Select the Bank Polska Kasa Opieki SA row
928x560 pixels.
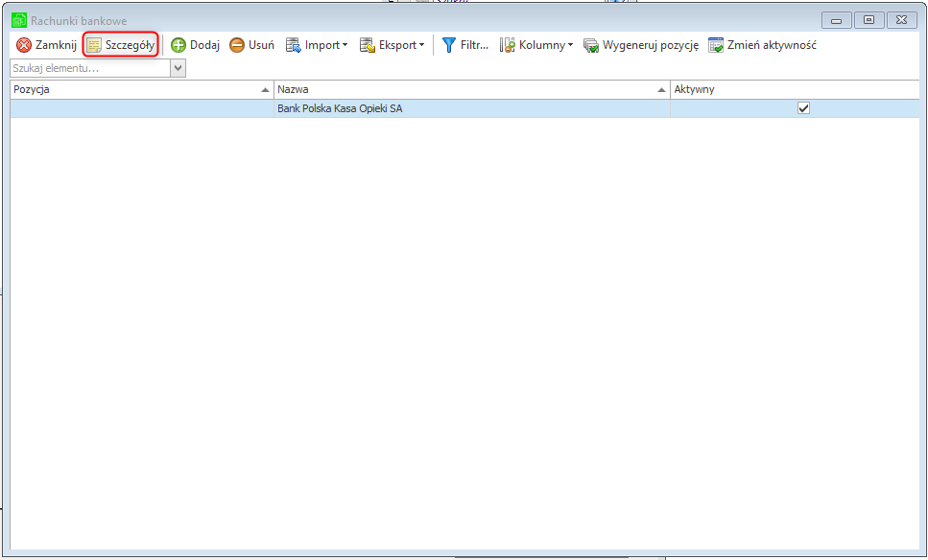(x=464, y=108)
